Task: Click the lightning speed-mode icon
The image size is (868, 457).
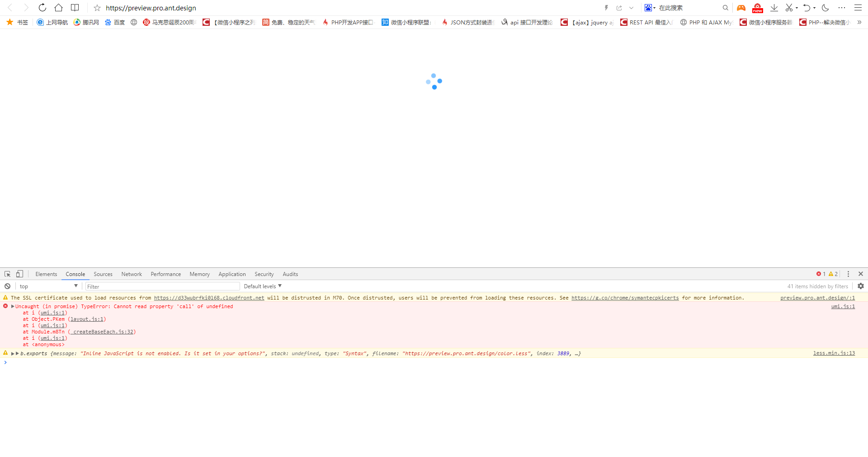Action: click(x=606, y=8)
